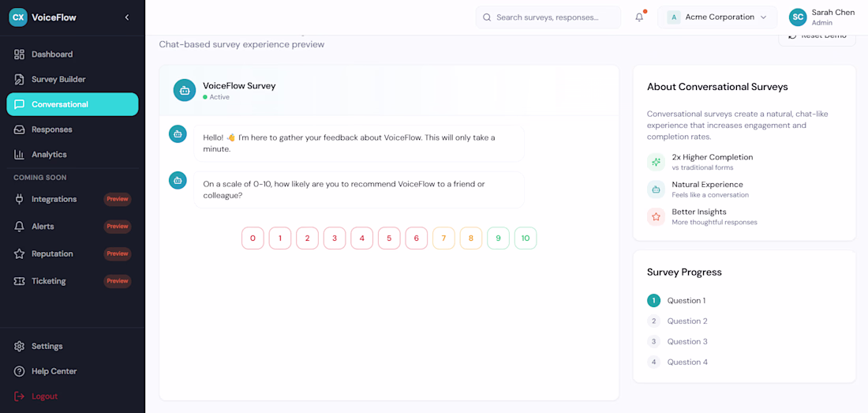Image resolution: width=868 pixels, height=413 pixels.
Task: Click the VoiceFlow Survey bot avatar
Action: 185,90
